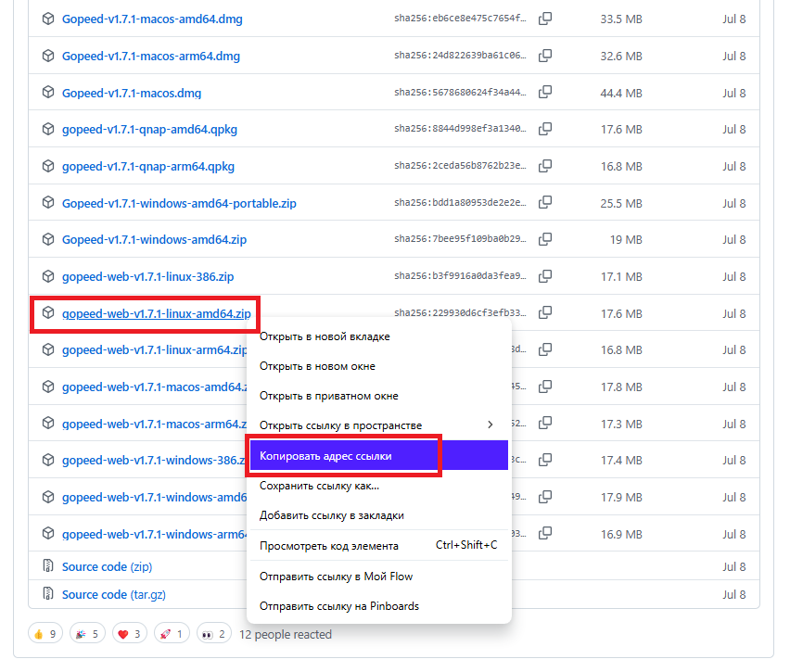This screenshot has height=672, width=790.
Task: Click gopeed-web-v1.7.1-linux-amd64.zip link
Action: point(156,313)
